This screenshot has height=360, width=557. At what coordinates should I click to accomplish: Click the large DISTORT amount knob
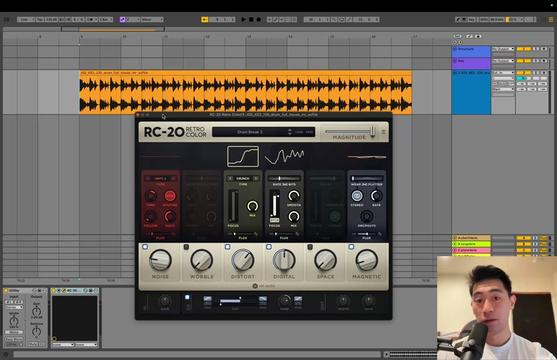point(243,260)
